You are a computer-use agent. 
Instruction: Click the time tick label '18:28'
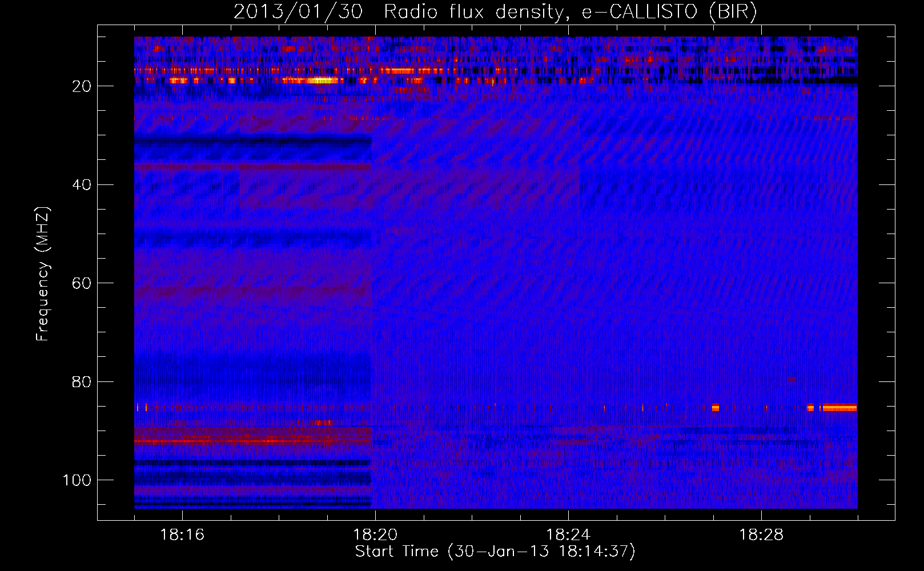tap(761, 535)
